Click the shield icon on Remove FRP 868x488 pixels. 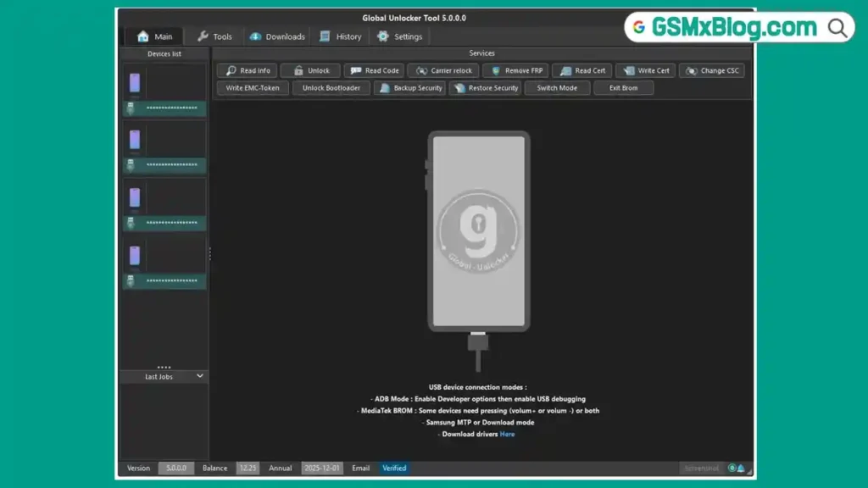click(496, 71)
